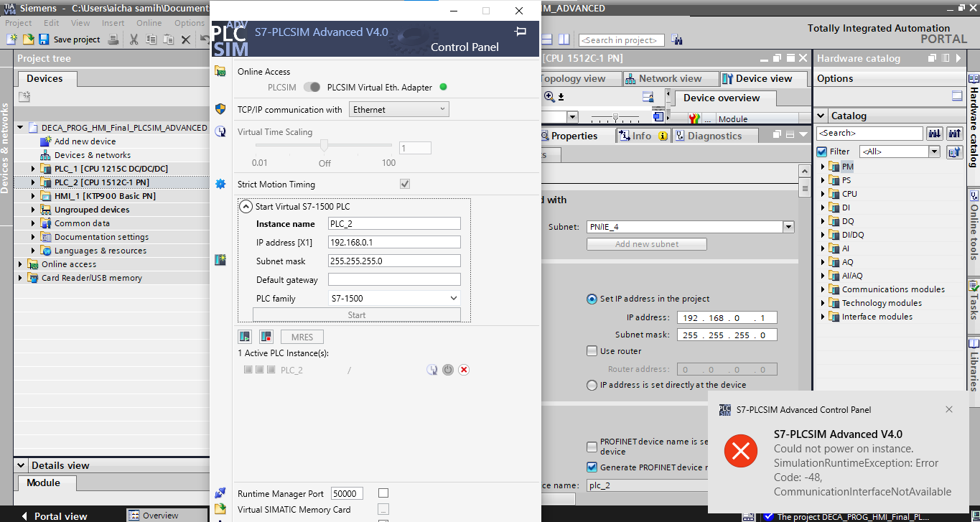Click Save project in the toolbar

tap(70, 39)
